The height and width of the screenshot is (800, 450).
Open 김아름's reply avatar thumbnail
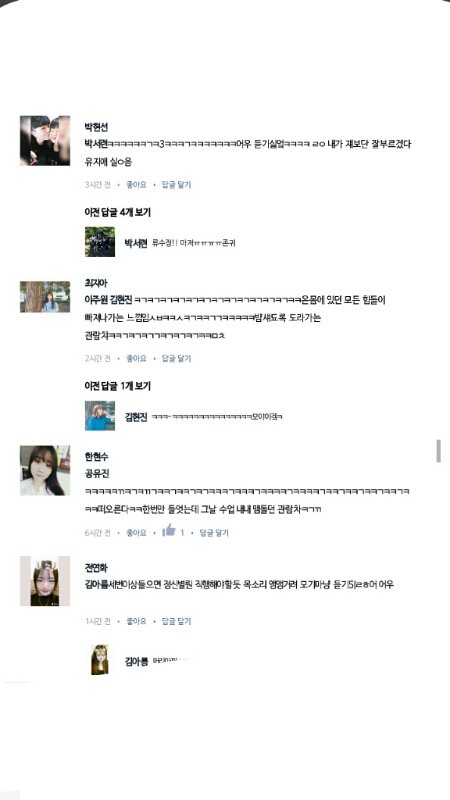[x=100, y=660]
